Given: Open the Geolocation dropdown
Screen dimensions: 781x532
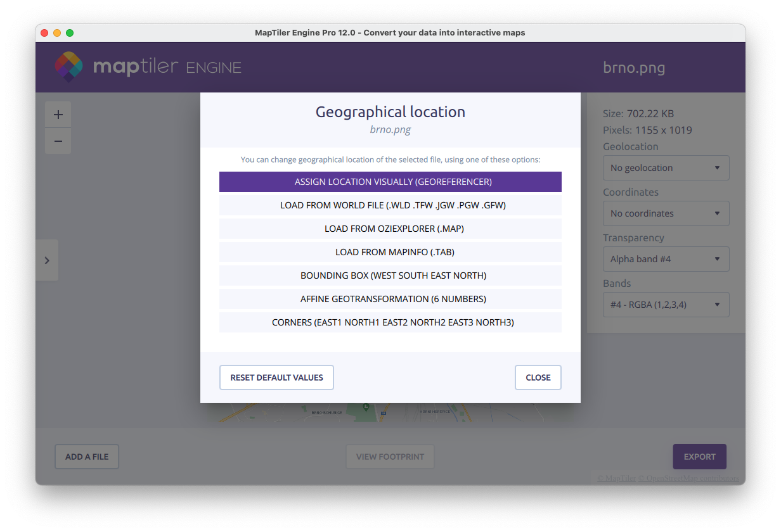Looking at the screenshot, I should coord(666,168).
